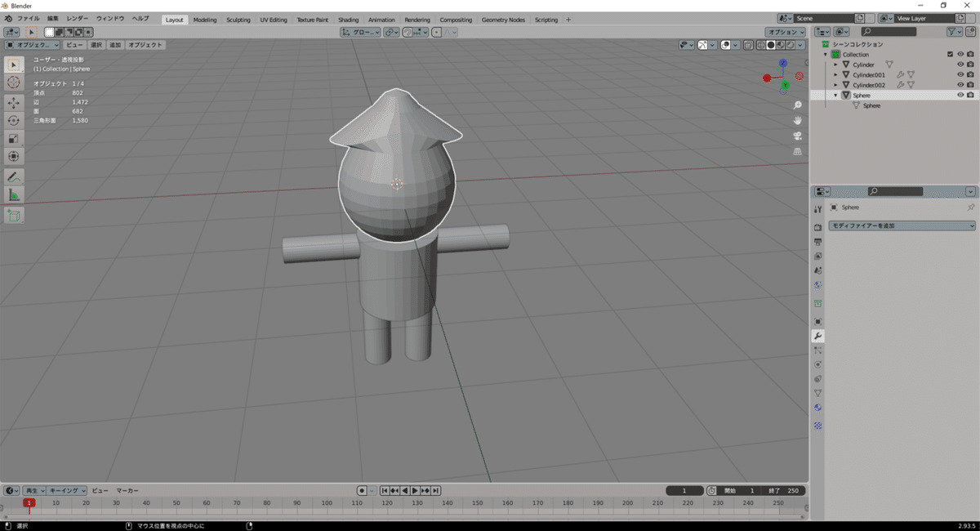The image size is (980, 531).
Task: Hide Cylinder in viewport via eye icon
Action: (960, 65)
